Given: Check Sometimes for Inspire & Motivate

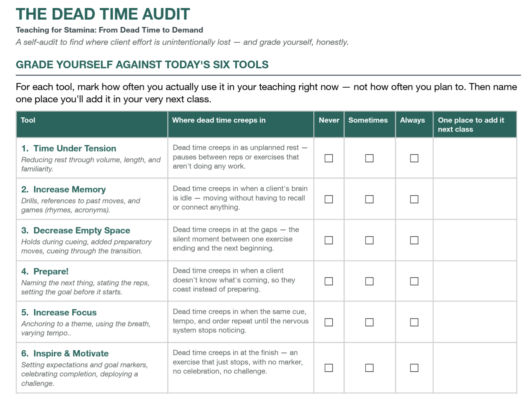Looking at the screenshot, I should [x=369, y=368].
